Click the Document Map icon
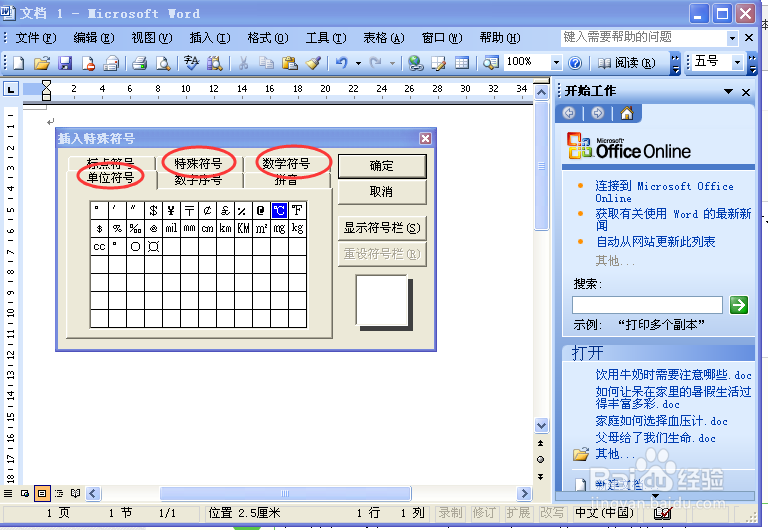Viewport: 768px width, 530px height. pyautogui.click(x=490, y=63)
